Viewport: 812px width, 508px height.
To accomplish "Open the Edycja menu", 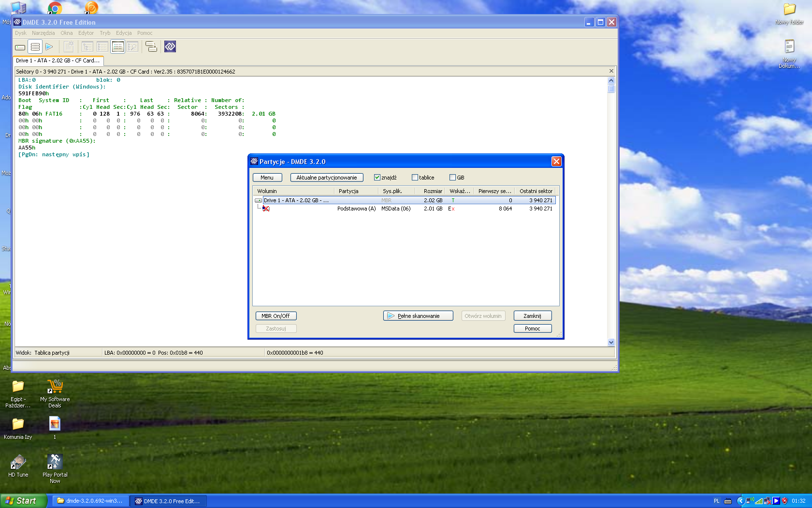I will [x=124, y=33].
